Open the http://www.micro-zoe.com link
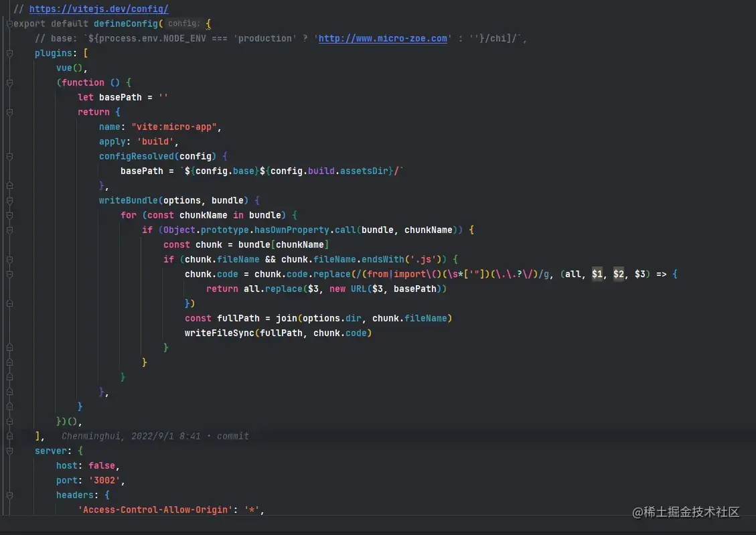The image size is (756, 535). coord(383,38)
